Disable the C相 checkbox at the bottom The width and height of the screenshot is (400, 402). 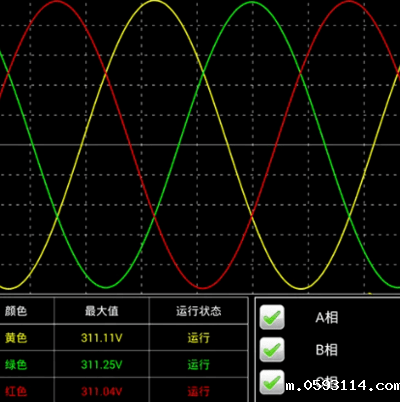click(x=272, y=382)
